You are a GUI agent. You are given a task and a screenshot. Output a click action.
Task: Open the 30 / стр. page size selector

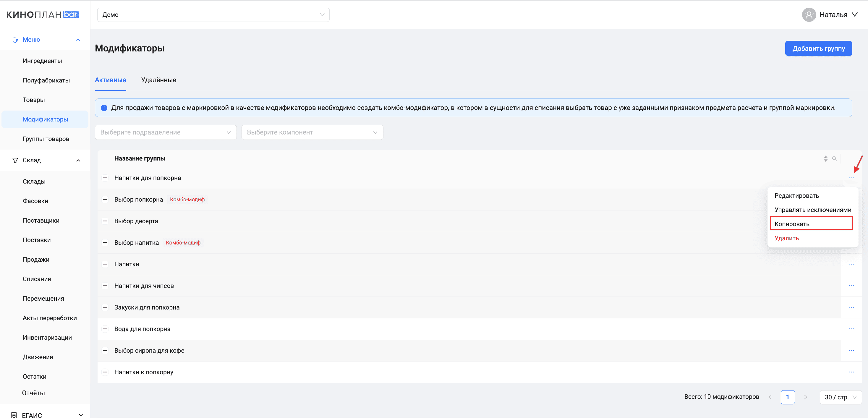tap(840, 397)
